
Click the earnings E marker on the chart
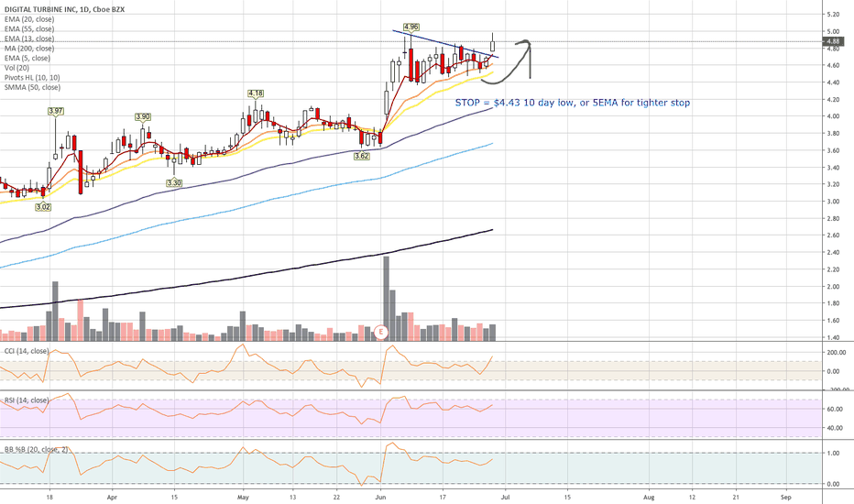tap(381, 332)
